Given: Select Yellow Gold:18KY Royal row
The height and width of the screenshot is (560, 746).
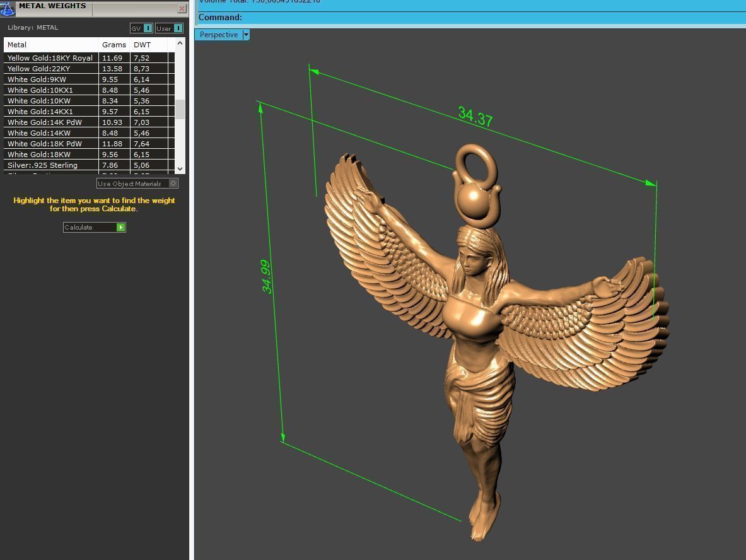Looking at the screenshot, I should coord(89,58).
